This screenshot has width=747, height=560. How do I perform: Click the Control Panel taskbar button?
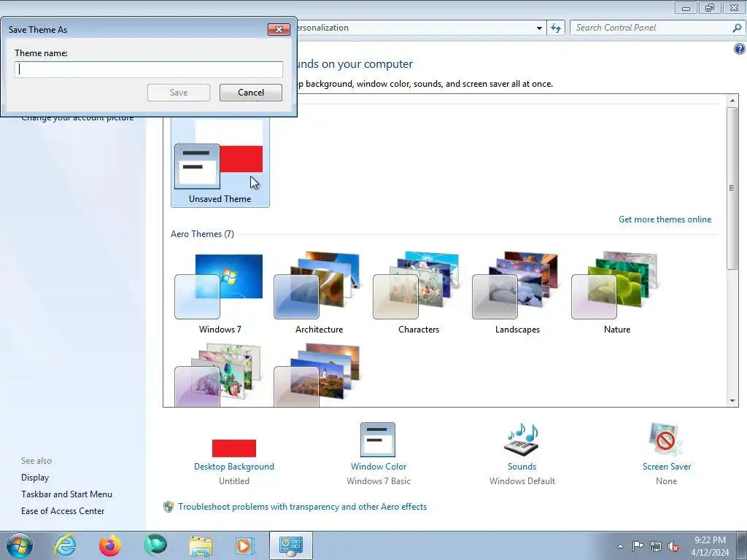(291, 545)
